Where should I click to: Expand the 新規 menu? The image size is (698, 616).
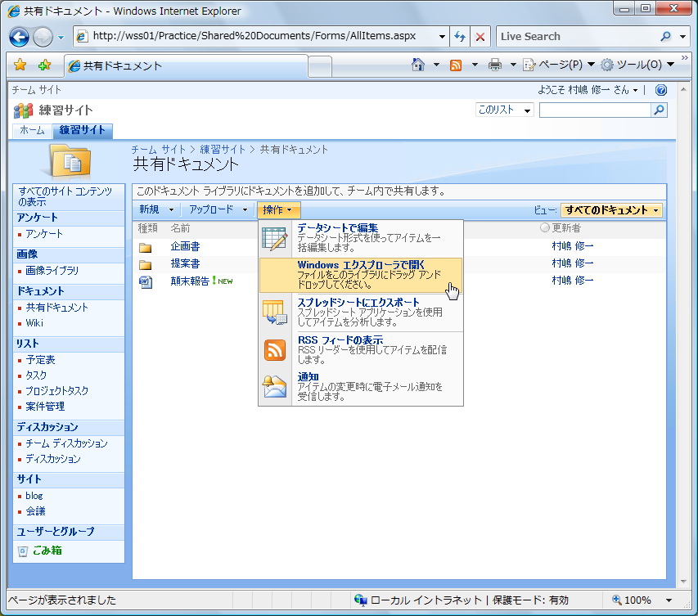(x=156, y=210)
